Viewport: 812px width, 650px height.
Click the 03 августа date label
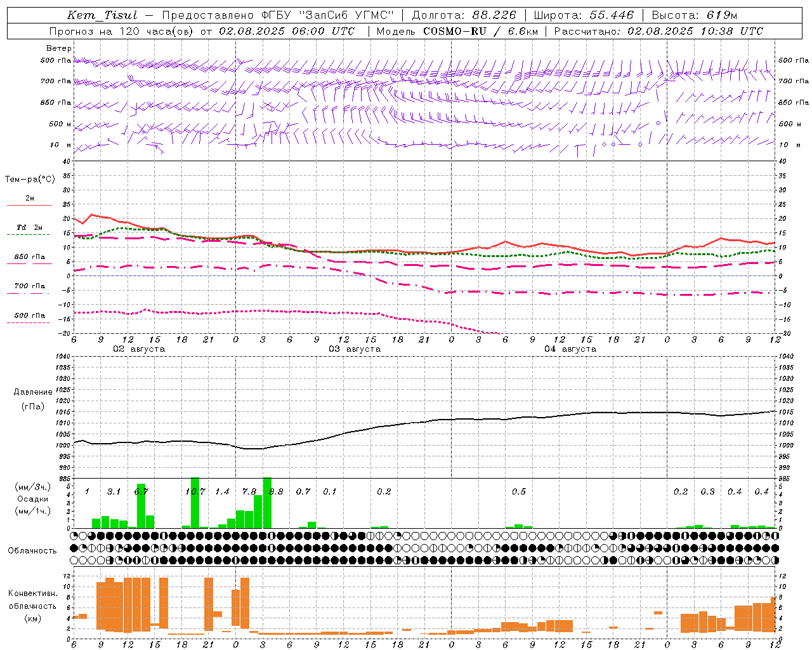(355, 349)
